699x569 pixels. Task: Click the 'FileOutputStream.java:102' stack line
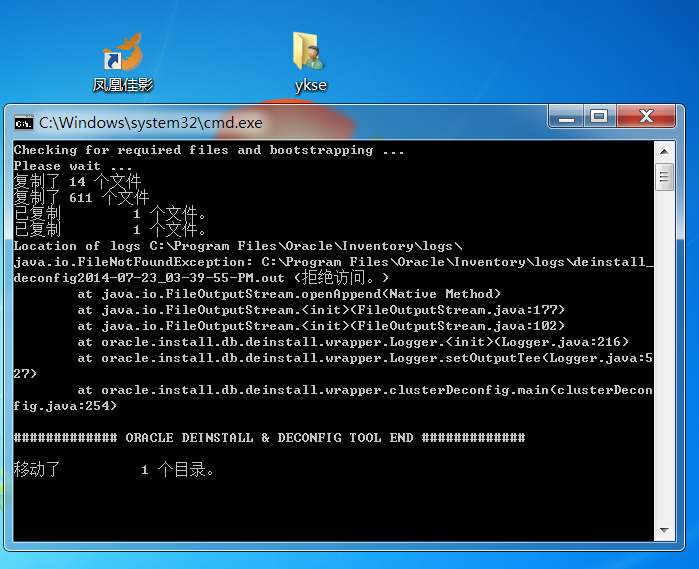click(321, 326)
